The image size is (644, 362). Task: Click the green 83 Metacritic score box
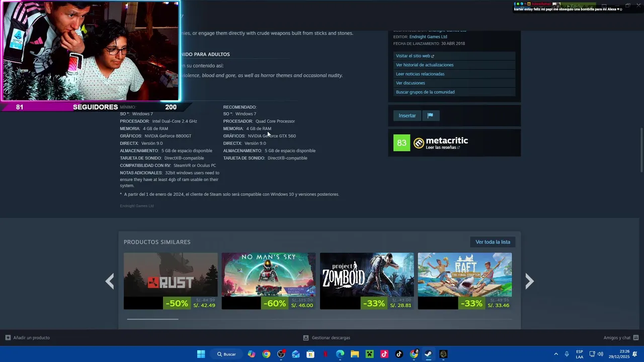pyautogui.click(x=401, y=143)
